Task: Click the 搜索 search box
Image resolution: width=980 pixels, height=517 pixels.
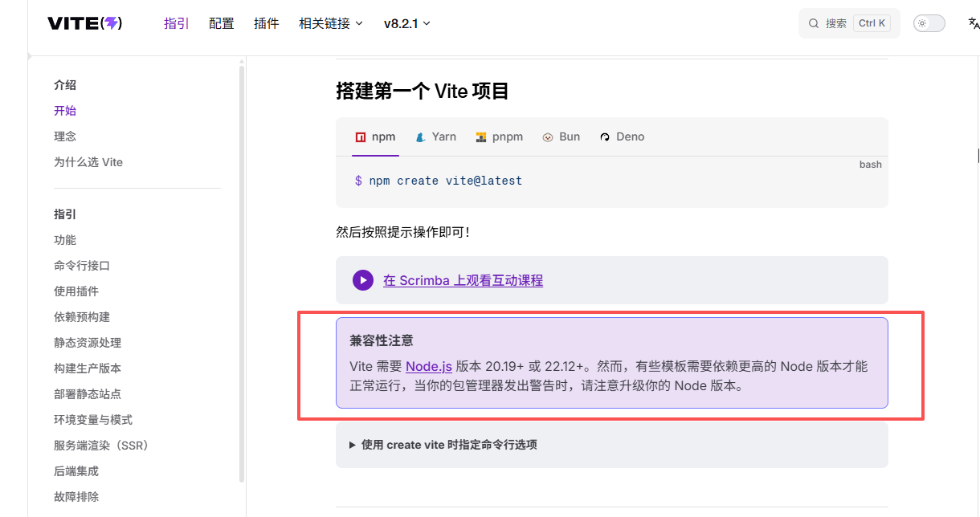Action: pos(849,23)
